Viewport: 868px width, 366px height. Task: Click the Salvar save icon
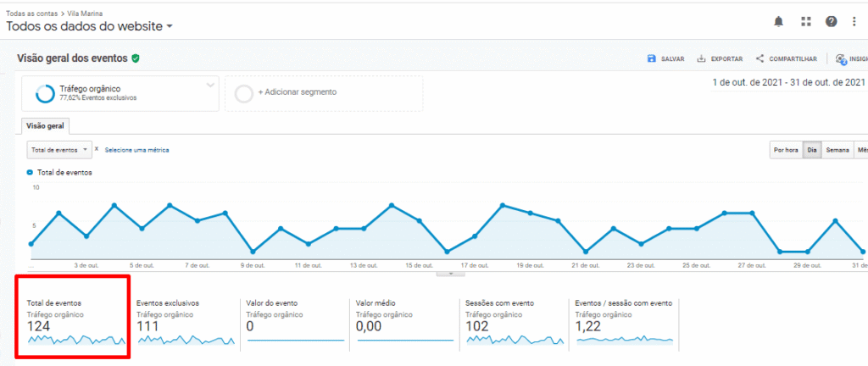click(651, 59)
